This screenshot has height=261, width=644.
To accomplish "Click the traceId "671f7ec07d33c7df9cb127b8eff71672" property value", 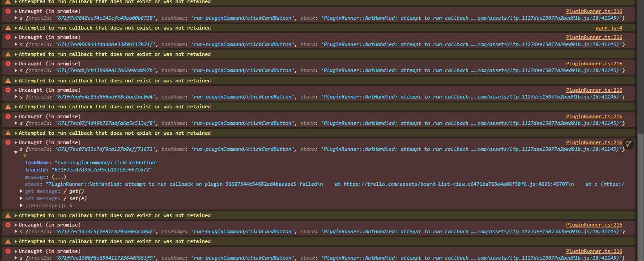I will (x=102, y=170).
